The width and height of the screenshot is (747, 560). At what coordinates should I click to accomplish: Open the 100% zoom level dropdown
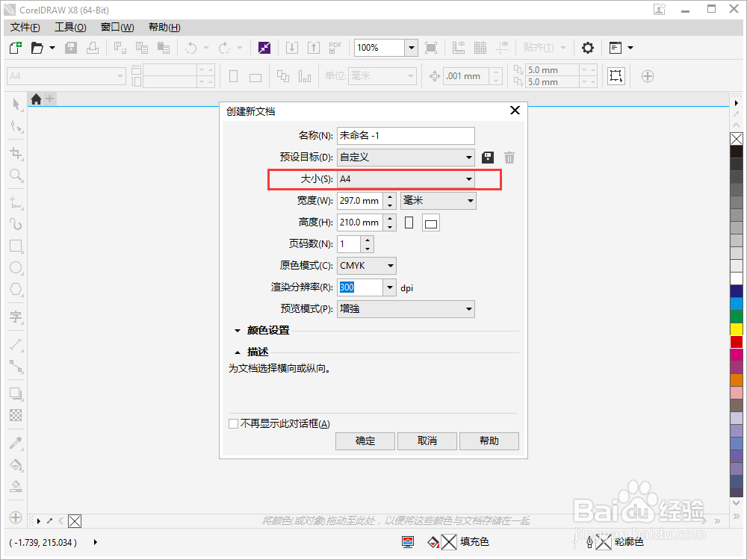(x=411, y=48)
